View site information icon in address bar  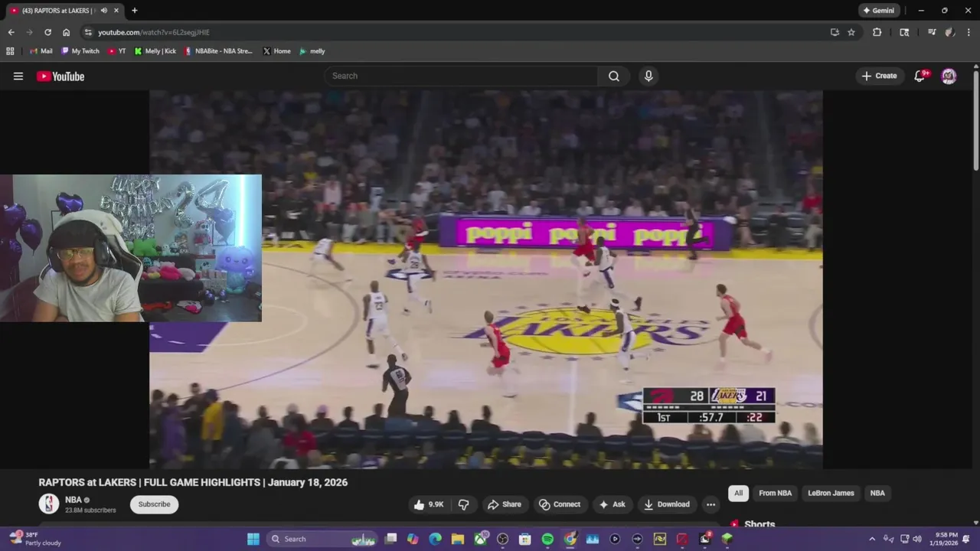[88, 32]
